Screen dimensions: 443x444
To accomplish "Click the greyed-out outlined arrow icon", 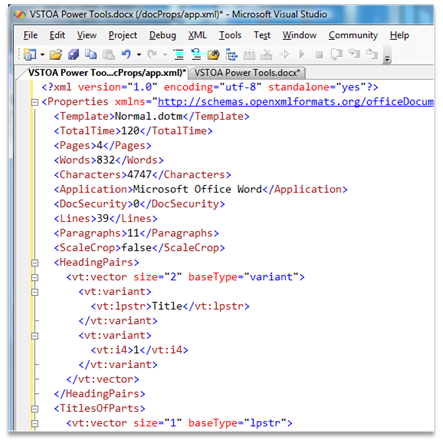I will [284, 54].
